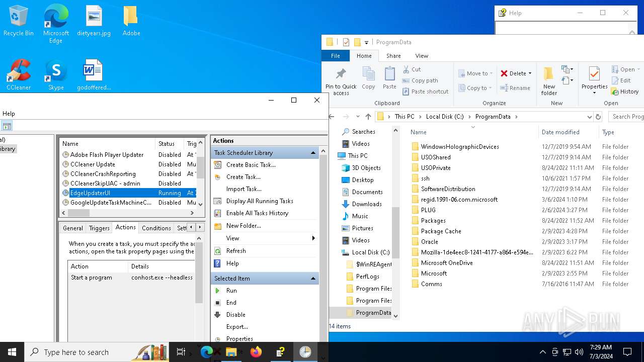Run the selected EdgeUpdaterUI task
Image resolution: width=644 pixels, height=362 pixels.
[231, 291]
